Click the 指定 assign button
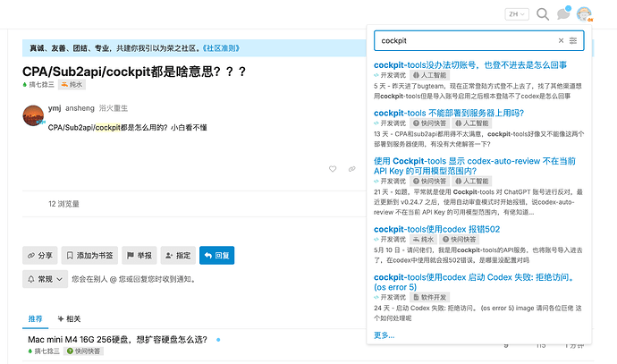 click(178, 256)
